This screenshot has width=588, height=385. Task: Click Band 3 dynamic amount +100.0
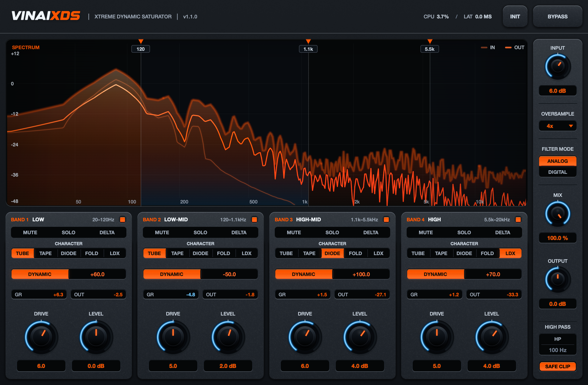click(361, 274)
